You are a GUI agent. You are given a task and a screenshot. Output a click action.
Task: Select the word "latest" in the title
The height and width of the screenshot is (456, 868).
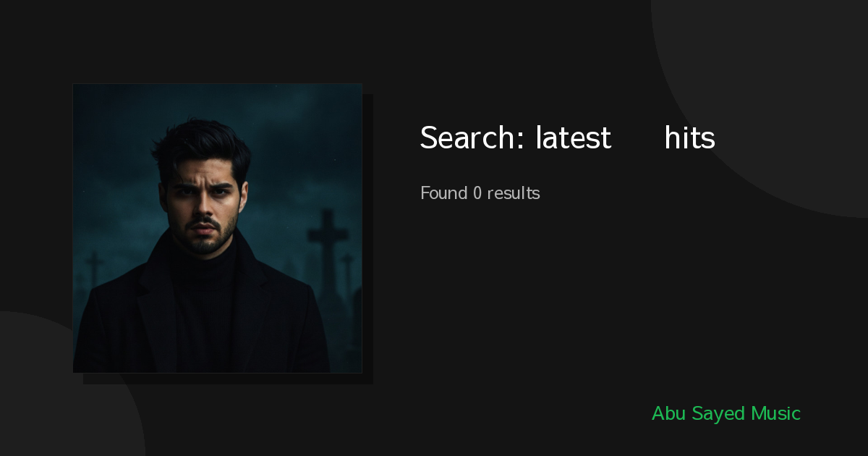[574, 138]
